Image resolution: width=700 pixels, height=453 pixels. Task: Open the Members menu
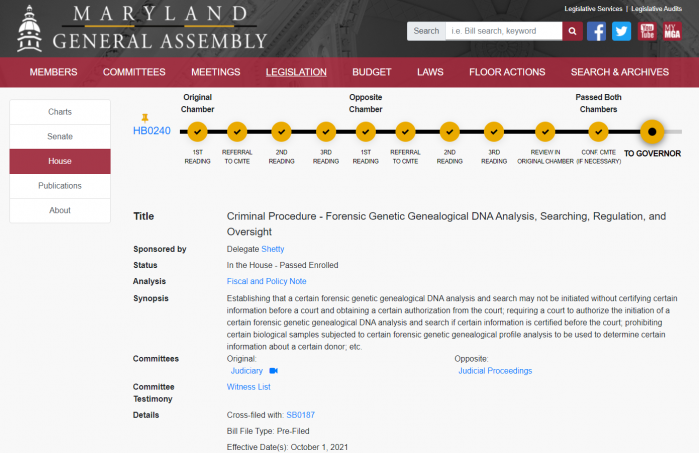[53, 72]
